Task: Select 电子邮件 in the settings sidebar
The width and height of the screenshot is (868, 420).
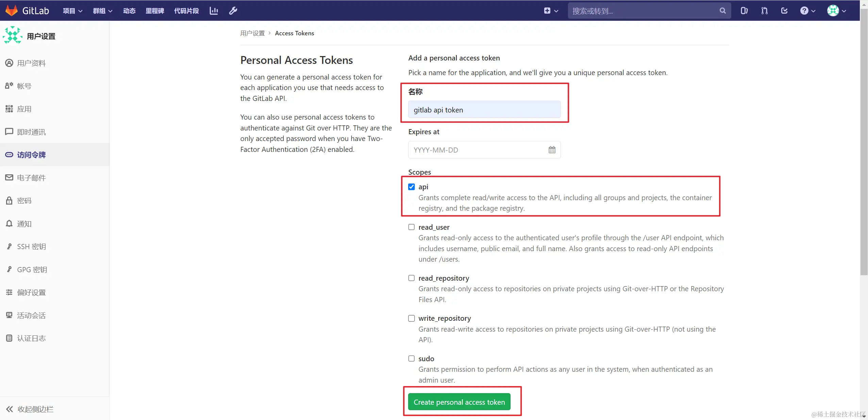Action: [31, 178]
